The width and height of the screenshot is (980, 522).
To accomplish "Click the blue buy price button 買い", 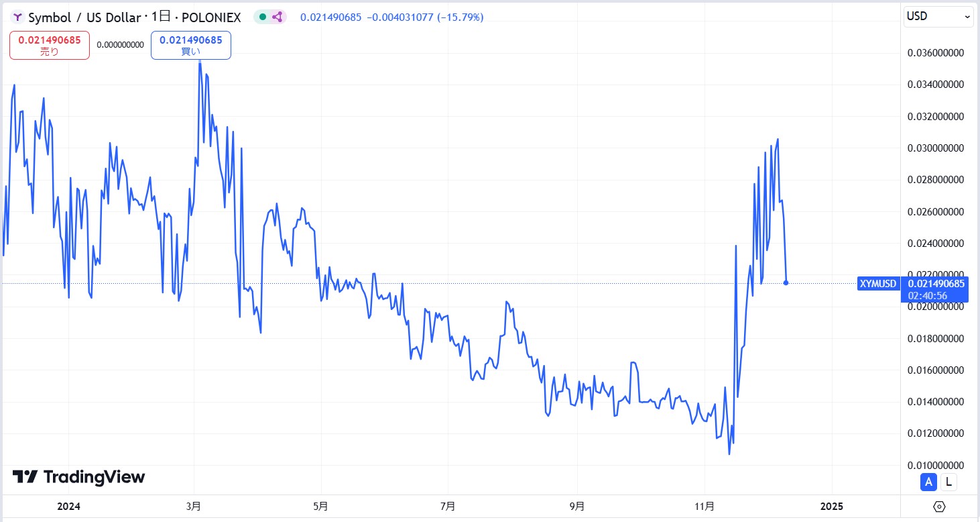I will point(191,46).
